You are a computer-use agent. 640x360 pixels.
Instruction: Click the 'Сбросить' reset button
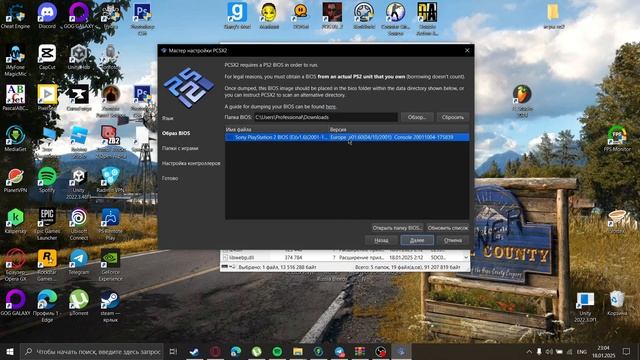coord(453,117)
